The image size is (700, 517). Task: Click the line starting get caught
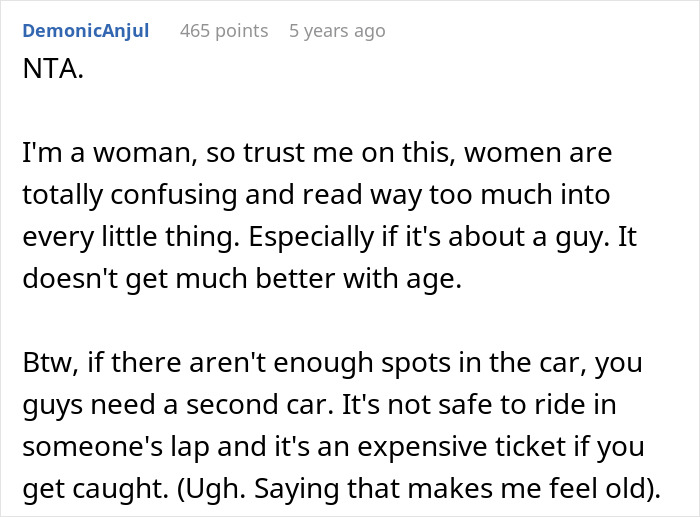[342, 489]
